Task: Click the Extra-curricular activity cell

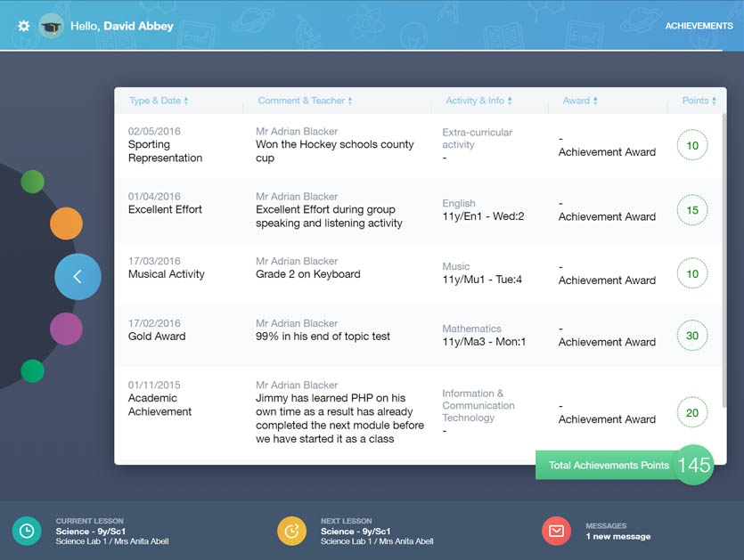Action: (x=478, y=139)
